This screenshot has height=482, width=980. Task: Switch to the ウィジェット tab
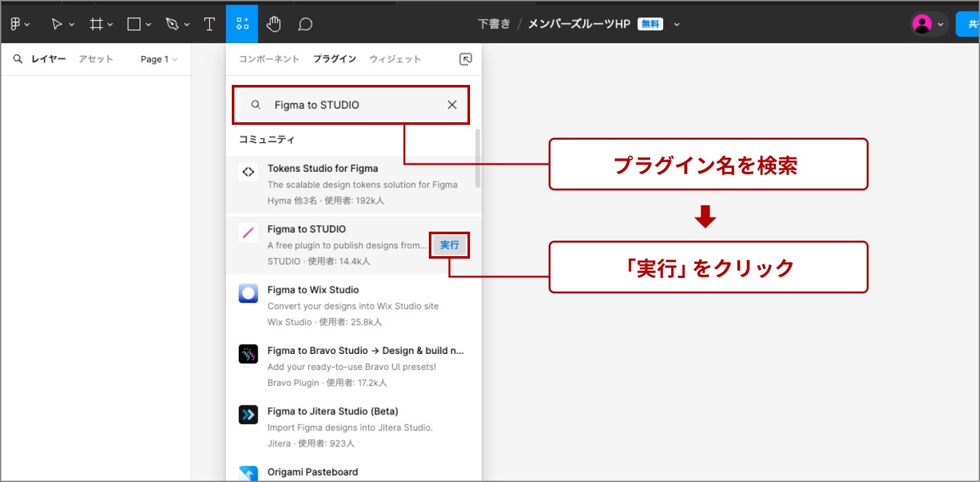(395, 59)
